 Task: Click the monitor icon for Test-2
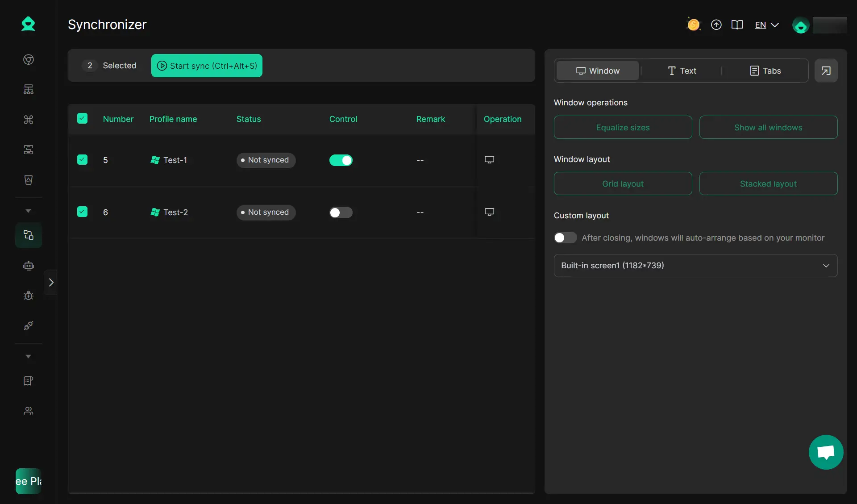[489, 212]
